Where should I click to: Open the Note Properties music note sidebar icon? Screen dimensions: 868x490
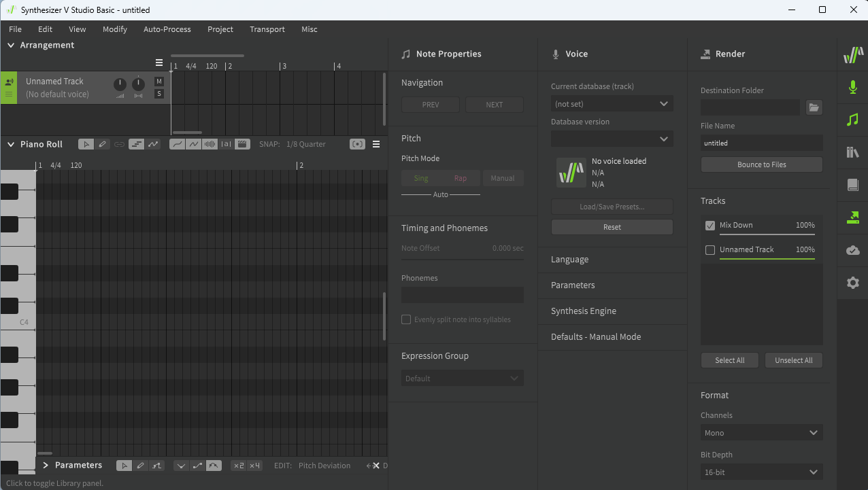[x=853, y=120]
